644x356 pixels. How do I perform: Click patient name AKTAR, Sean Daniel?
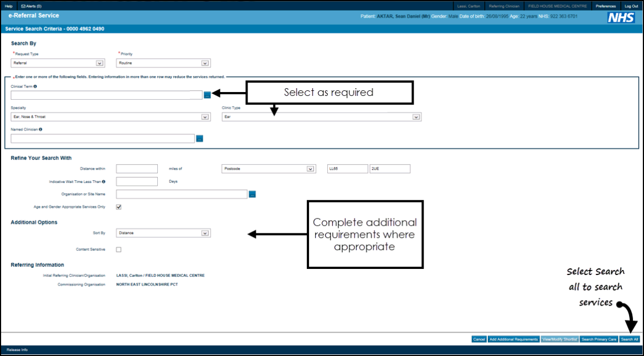403,17
